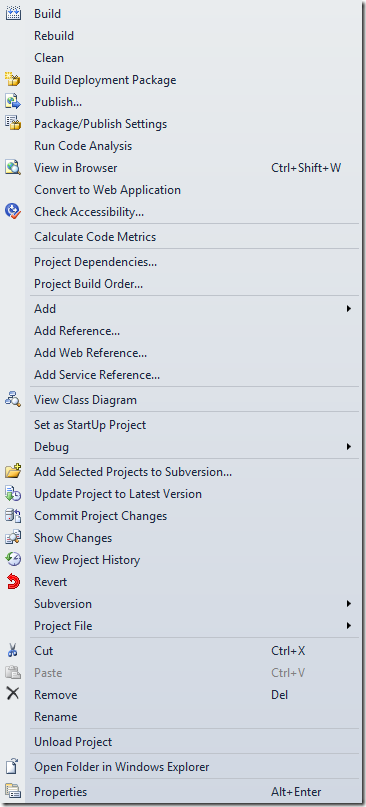Click the Check Accessibility icon

13,212
